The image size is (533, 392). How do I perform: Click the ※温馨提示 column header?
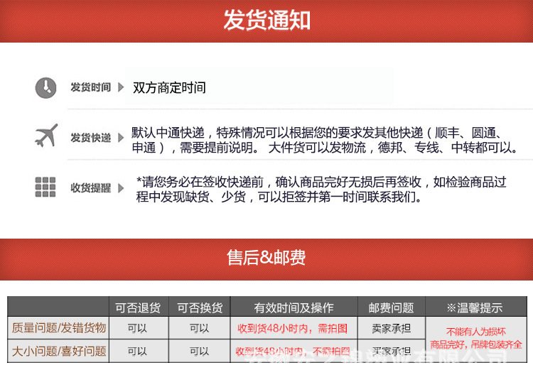tap(474, 307)
